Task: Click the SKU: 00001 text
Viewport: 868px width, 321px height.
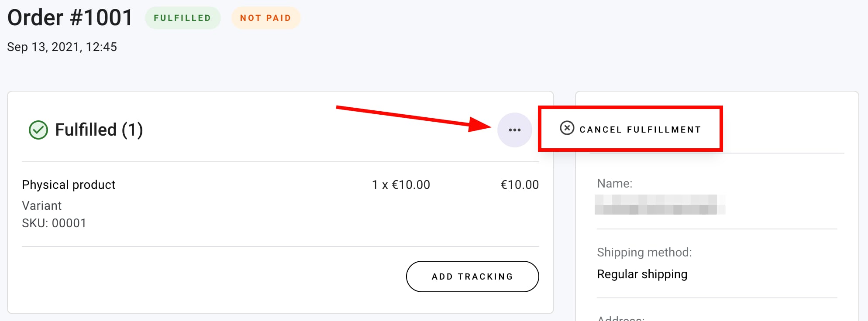Action: point(54,223)
